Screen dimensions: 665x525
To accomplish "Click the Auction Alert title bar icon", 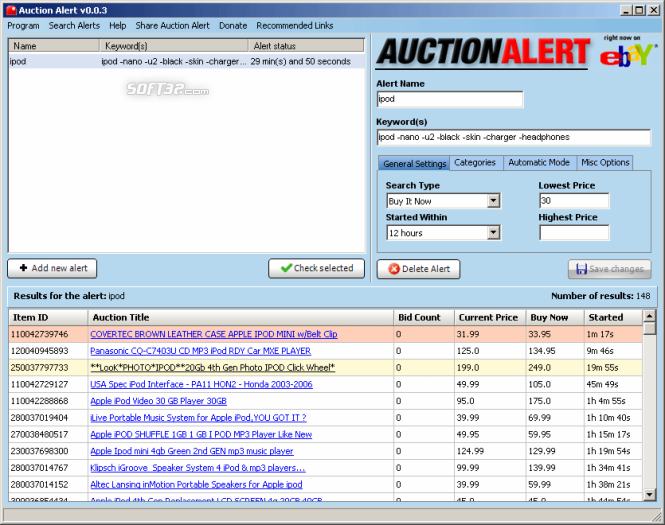I will pos(11,10).
